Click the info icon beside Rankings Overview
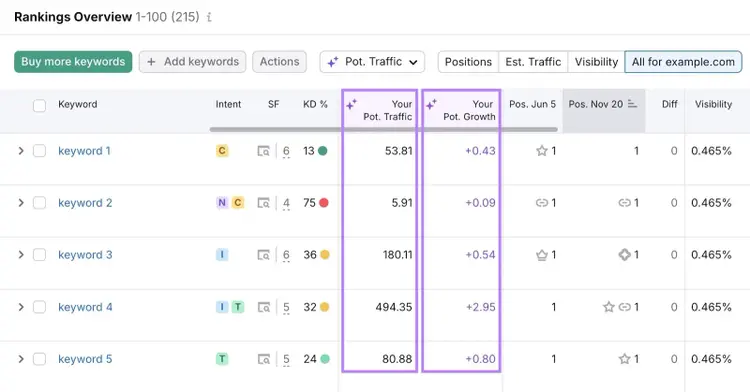Screen dimensions: 750x392 [209, 17]
